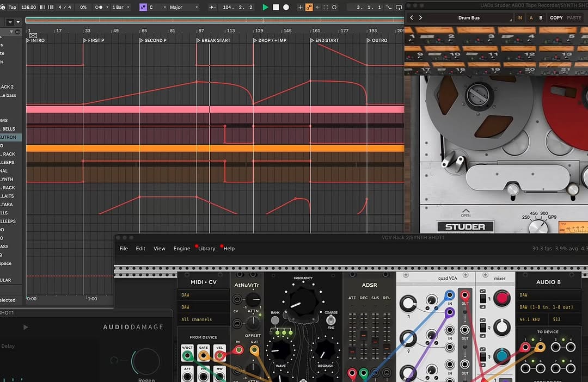Jump to the FIRST P locator
The image size is (588, 382).
tap(94, 40)
